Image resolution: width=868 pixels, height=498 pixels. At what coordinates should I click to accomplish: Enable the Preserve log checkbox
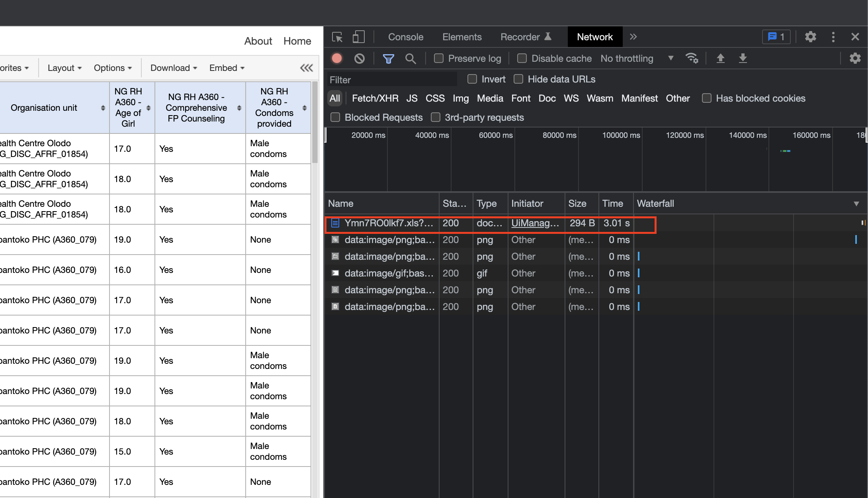[439, 59]
